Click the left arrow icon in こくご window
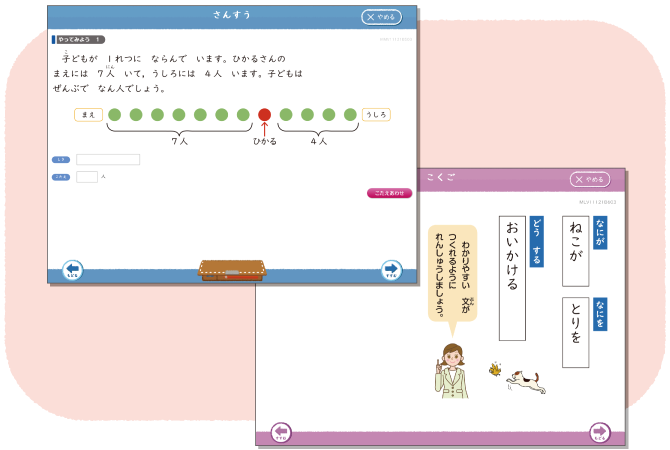670x450 pixels. coord(281,432)
